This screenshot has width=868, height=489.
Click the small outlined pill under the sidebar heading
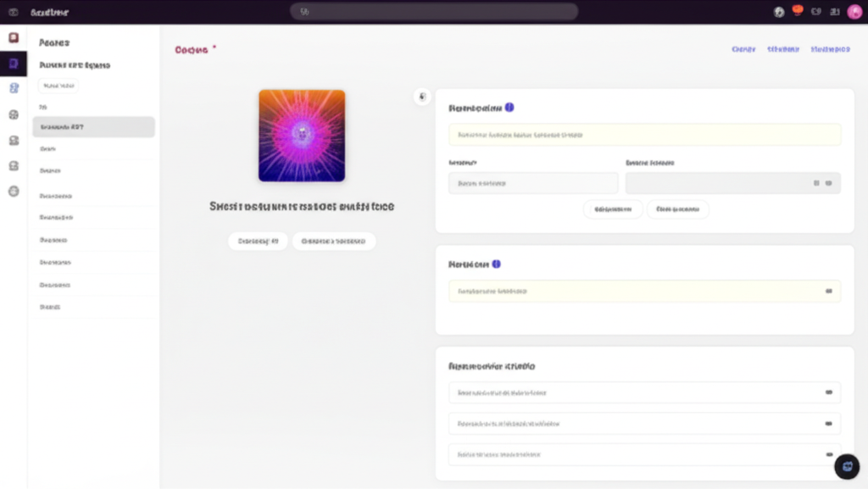click(x=58, y=86)
